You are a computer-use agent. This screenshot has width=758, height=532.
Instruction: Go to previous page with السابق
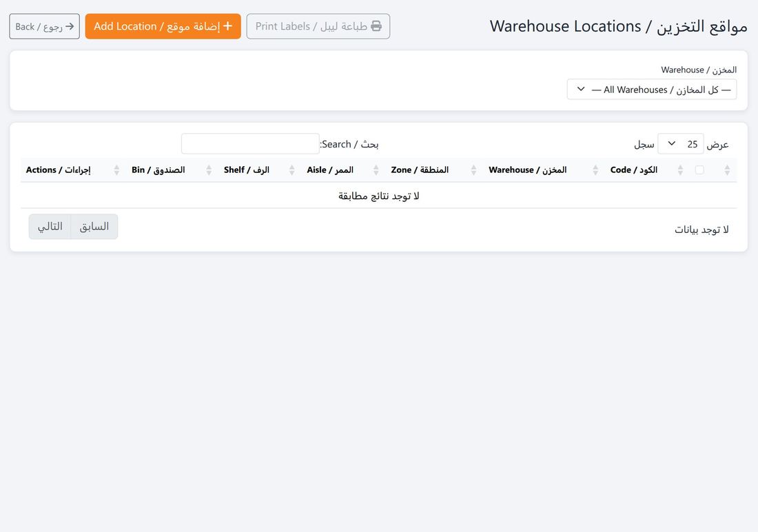tap(94, 227)
